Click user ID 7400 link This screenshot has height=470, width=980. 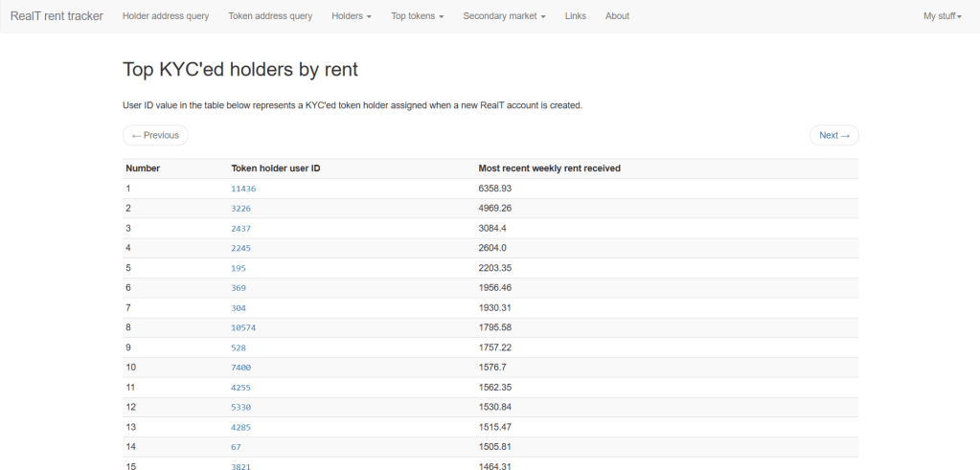240,368
